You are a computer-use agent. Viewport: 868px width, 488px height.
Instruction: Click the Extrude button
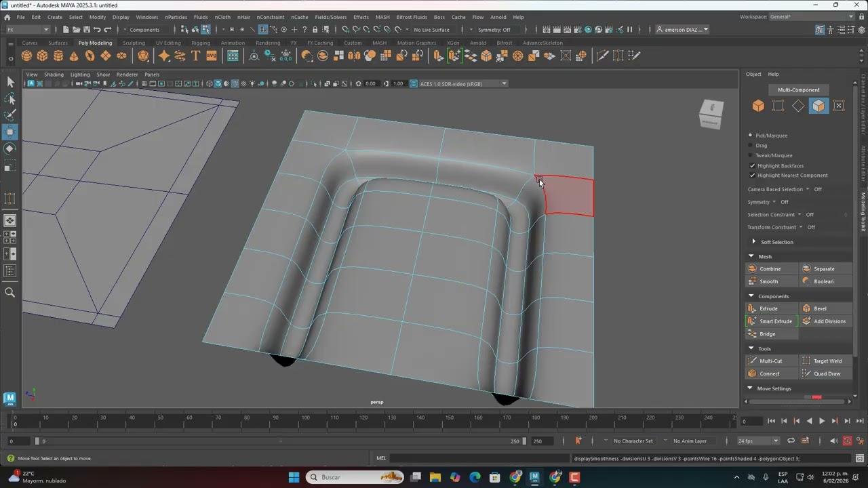pos(771,308)
